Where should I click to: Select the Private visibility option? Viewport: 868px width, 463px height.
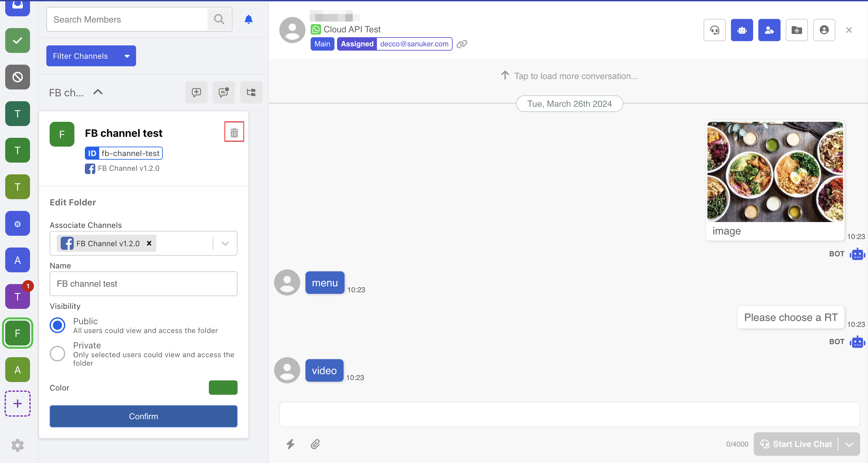(x=58, y=353)
